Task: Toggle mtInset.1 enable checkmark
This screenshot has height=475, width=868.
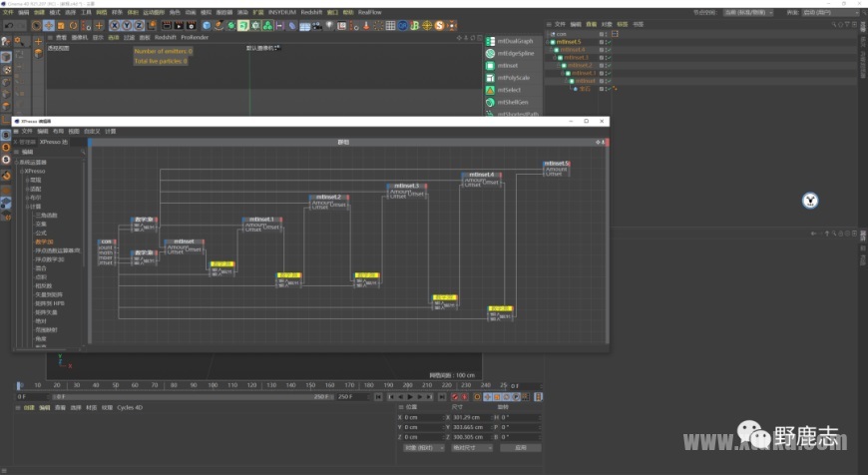Action: [609, 73]
